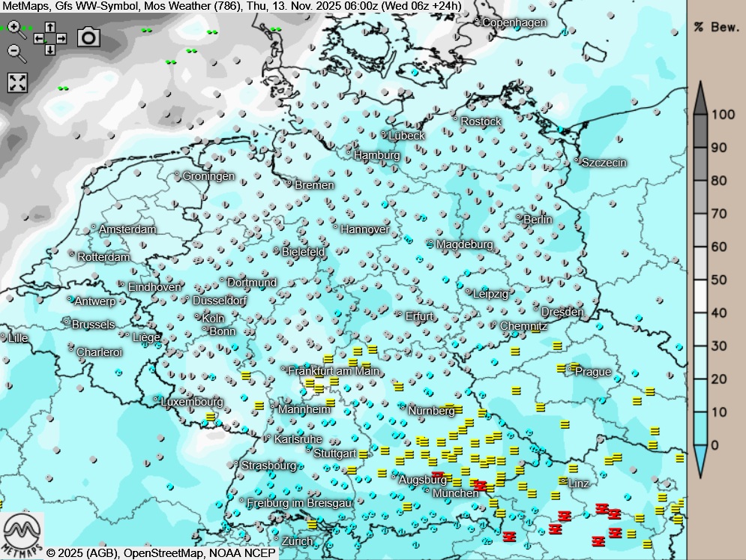Click the zoom out magnifier icon
Screen dimensions: 746x560
(15, 52)
